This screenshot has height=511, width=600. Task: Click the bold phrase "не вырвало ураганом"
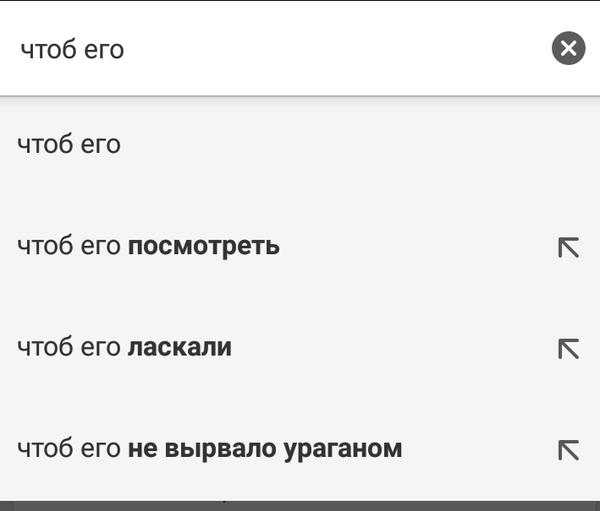(265, 449)
